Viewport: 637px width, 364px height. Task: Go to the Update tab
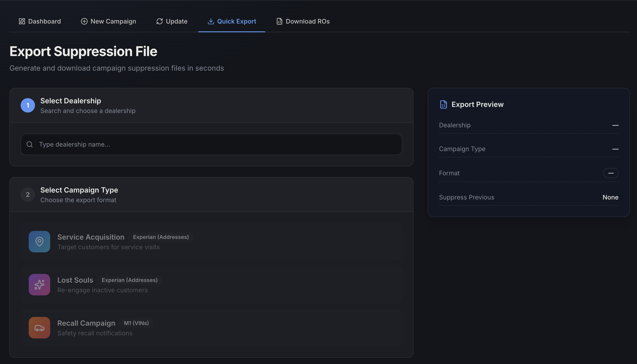pos(172,21)
